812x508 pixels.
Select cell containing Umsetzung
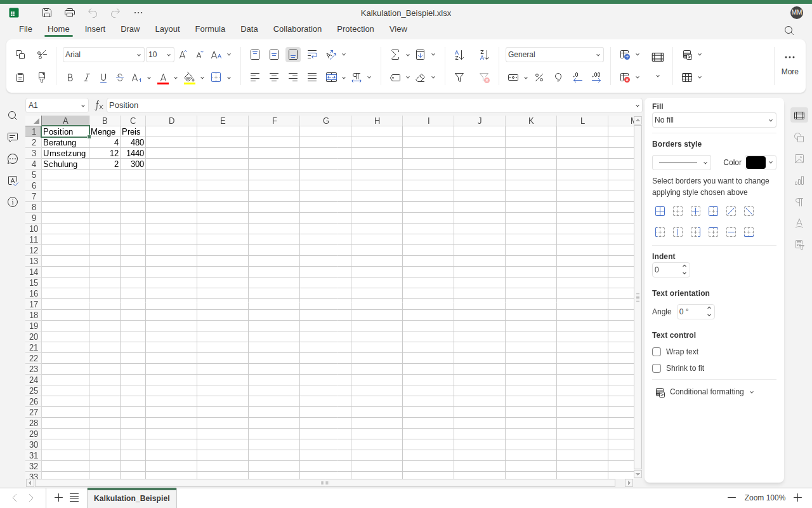[x=65, y=154]
